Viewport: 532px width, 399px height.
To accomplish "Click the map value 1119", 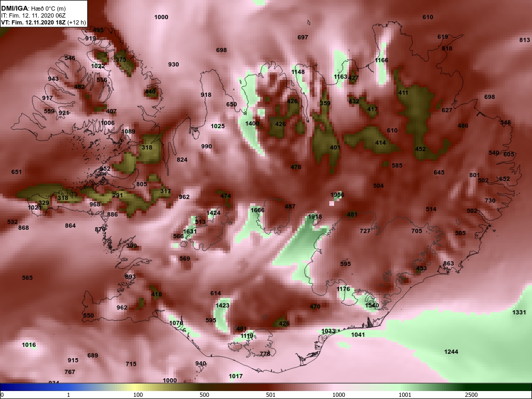I will [x=247, y=336].
